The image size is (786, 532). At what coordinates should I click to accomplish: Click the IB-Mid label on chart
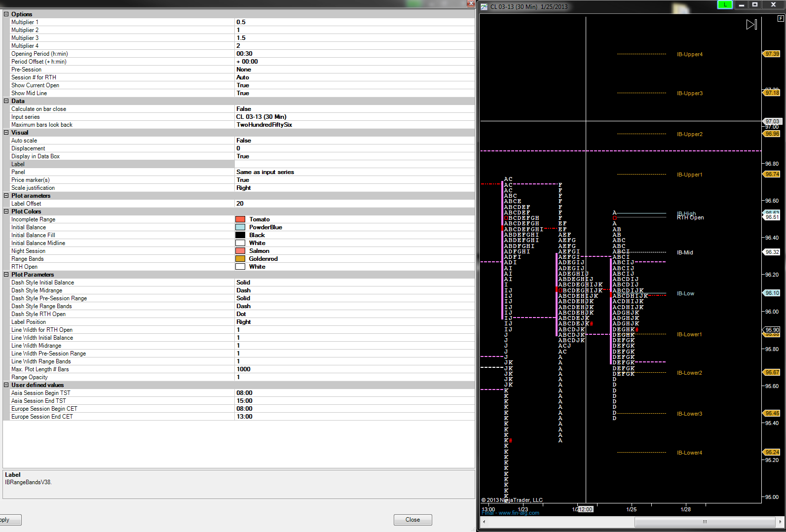pos(685,252)
